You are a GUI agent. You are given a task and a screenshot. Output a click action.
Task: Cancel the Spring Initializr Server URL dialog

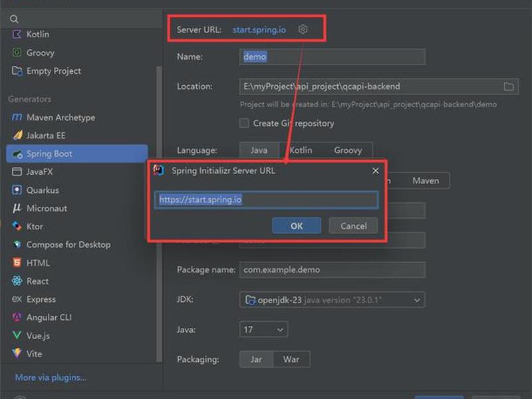click(x=354, y=225)
